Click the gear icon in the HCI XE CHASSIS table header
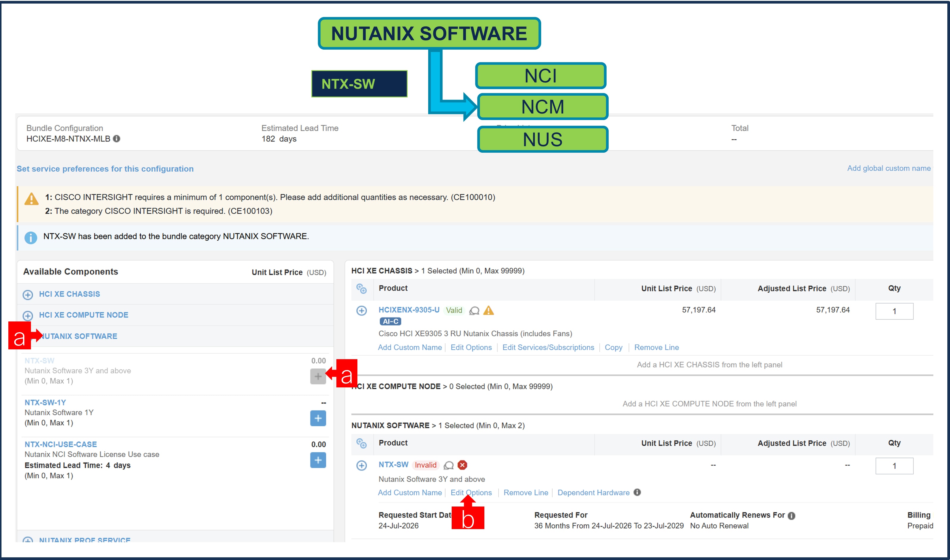950x560 pixels. pos(362,289)
